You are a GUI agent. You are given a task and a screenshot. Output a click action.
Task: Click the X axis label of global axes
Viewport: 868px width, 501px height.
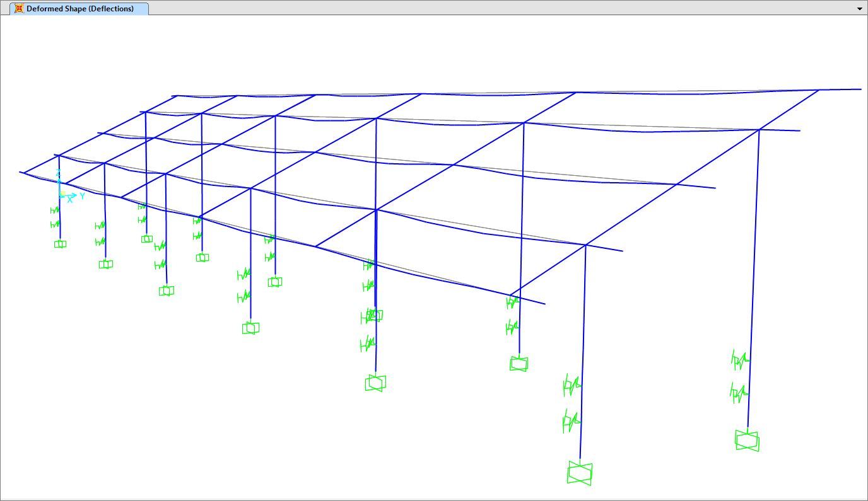click(69, 200)
